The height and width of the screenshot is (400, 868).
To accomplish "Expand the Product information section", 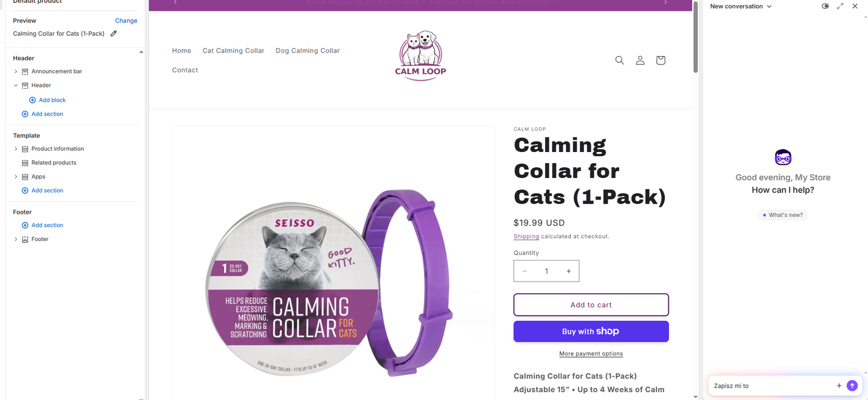I will point(16,149).
